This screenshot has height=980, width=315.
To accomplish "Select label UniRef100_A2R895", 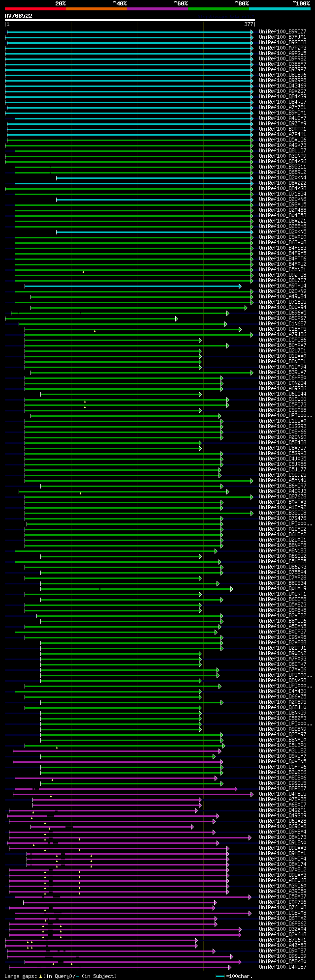I will (x=283, y=702).
